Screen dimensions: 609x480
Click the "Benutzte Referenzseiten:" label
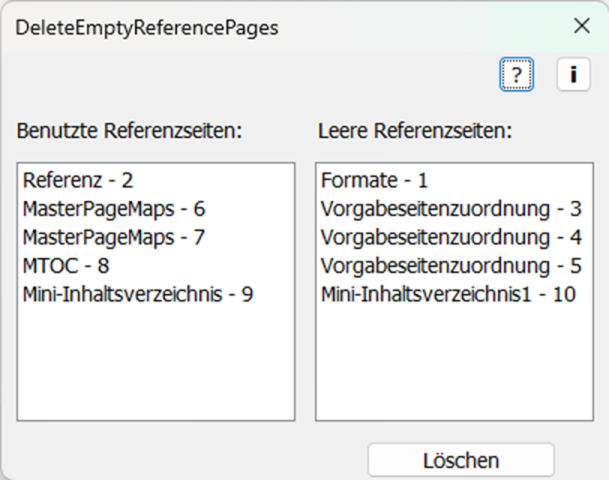130,131
